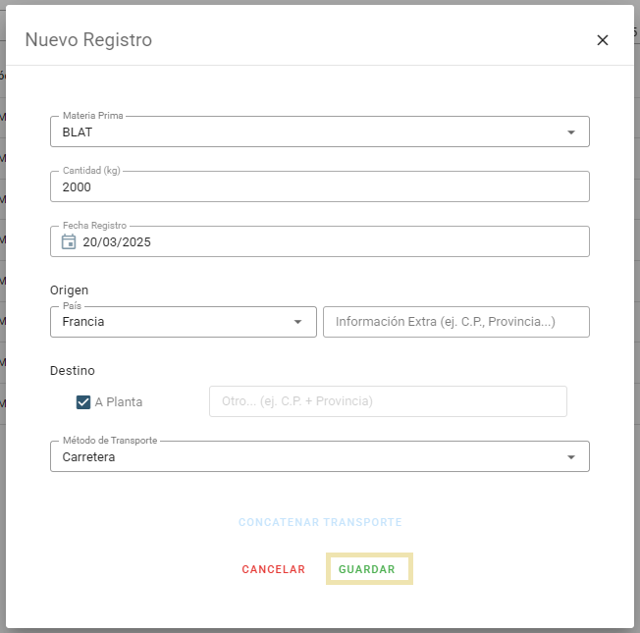640x633 pixels.
Task: Save the record with Guardar
Action: (368, 569)
